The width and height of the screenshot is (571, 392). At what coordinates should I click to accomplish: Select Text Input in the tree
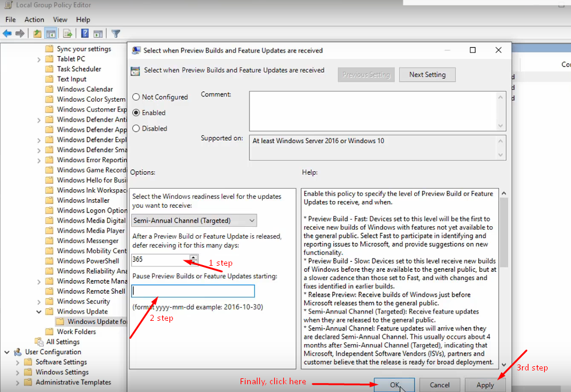click(x=71, y=80)
